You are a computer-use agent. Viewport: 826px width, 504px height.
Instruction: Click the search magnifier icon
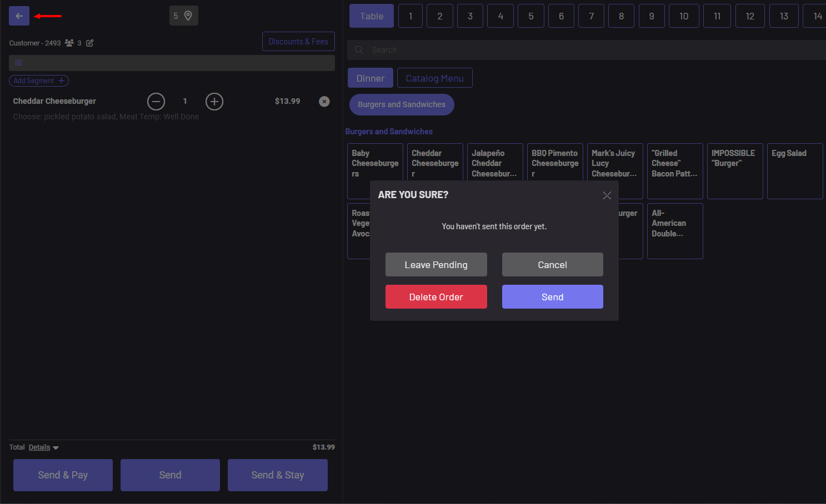359,50
